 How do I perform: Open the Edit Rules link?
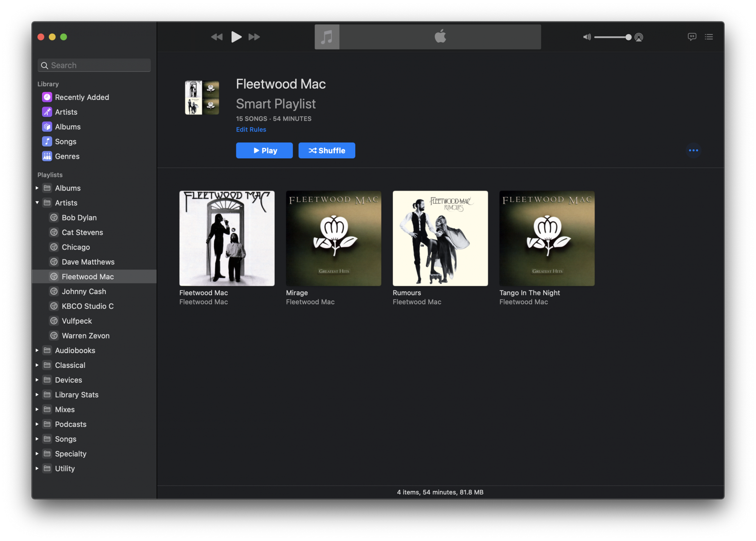pos(251,129)
